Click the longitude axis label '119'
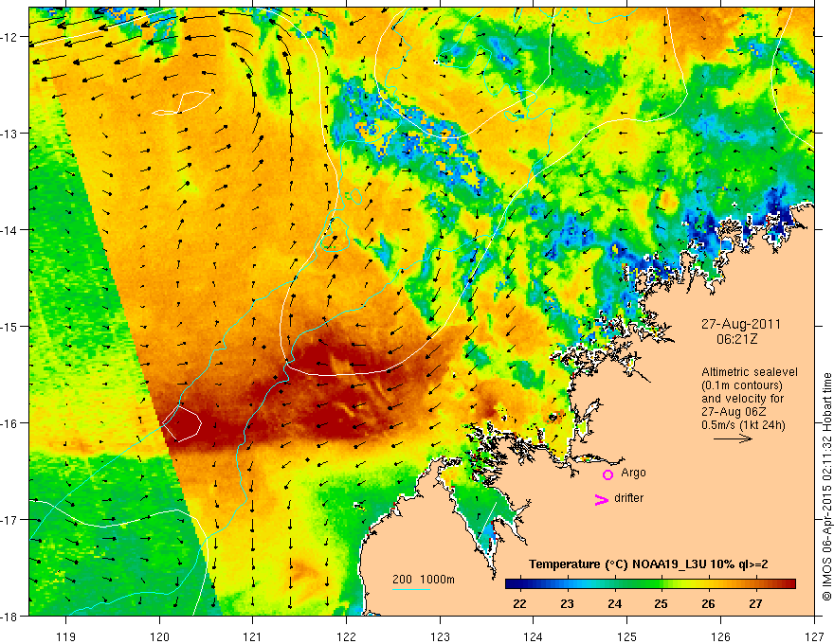Screen dimensions: 834x644 66,636
